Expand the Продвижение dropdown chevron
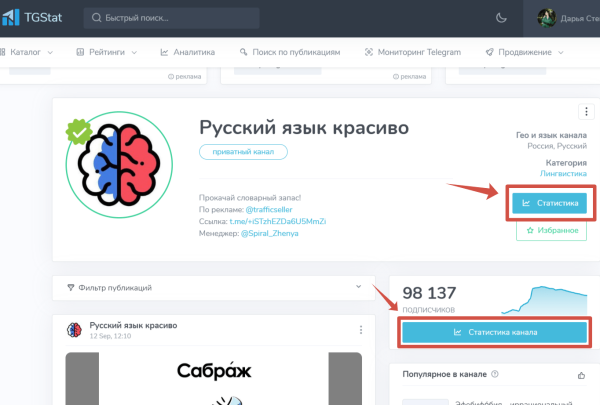600x405 pixels. pos(561,52)
